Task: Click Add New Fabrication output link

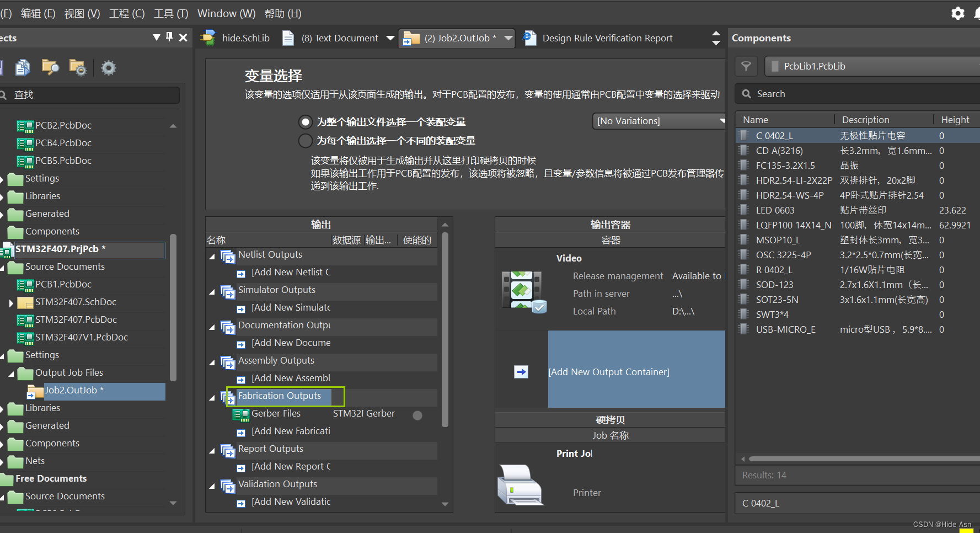Action: pos(291,431)
